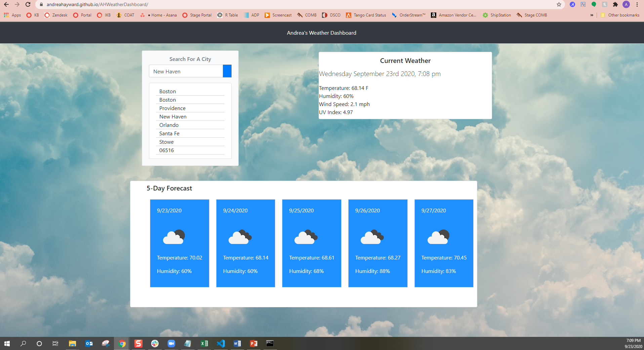This screenshot has width=644, height=350.
Task: Expand the hidden bookmarks overflow chevron
Action: coord(592,15)
